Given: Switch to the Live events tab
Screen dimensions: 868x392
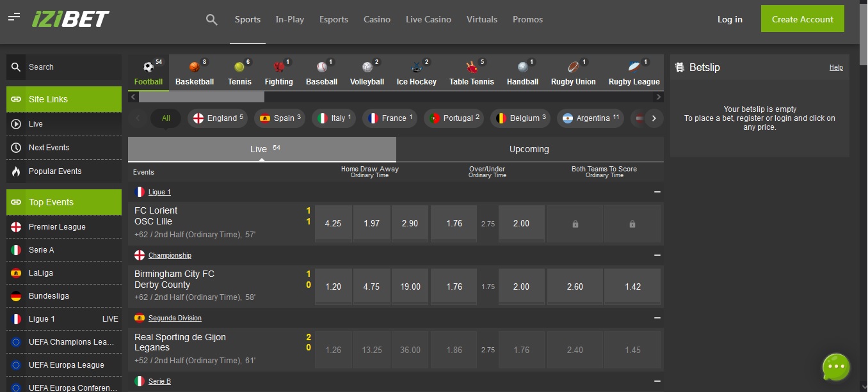Looking at the screenshot, I should (x=262, y=149).
